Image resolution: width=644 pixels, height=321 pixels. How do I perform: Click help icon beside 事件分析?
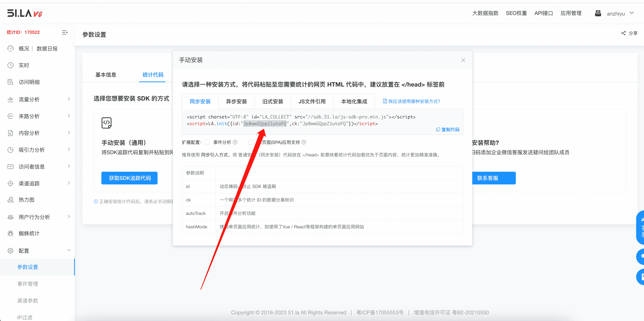[235, 142]
